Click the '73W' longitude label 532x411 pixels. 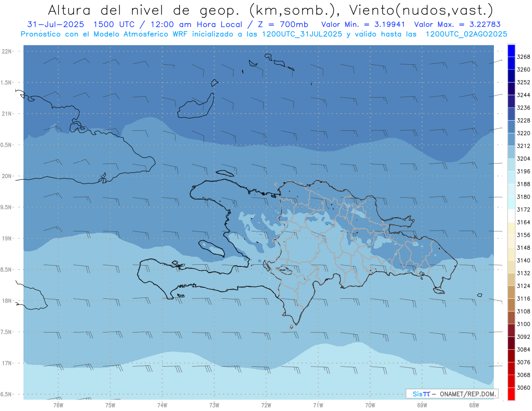(214, 405)
